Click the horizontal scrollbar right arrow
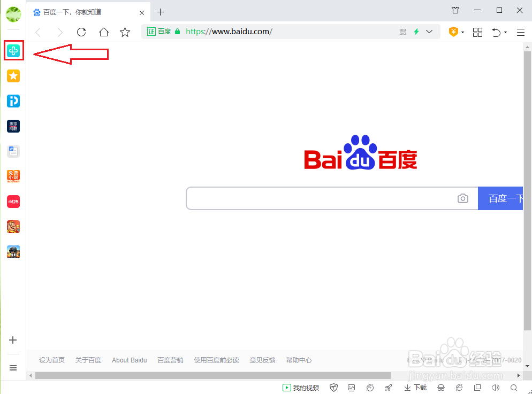The width and height of the screenshot is (532, 394). [519, 375]
